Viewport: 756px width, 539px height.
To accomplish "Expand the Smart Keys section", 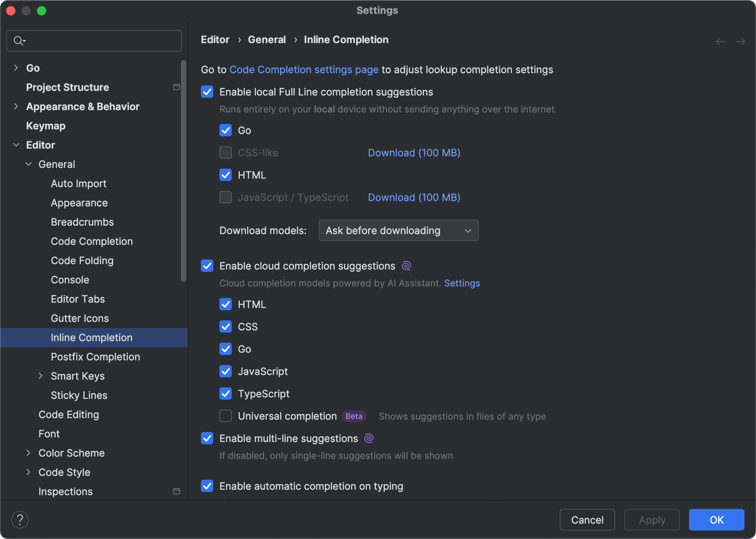I will click(41, 376).
